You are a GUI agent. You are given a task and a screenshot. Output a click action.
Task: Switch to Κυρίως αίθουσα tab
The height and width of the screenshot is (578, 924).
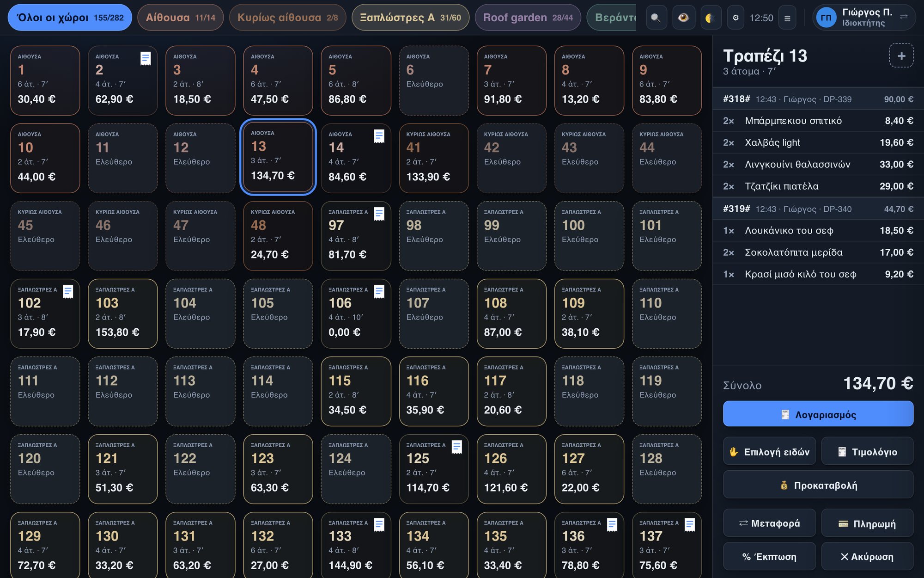(x=287, y=18)
